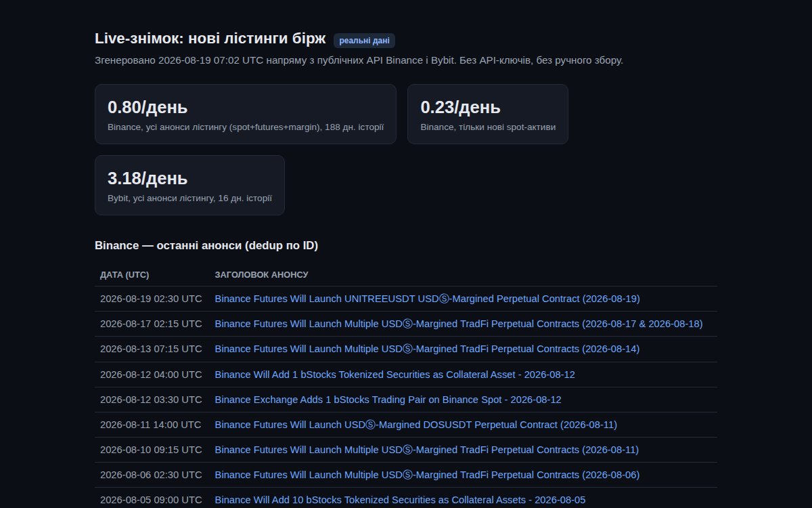
Task: Open TradFi Perpetual Contracts (2026-08-14) announcement
Action: tap(427, 349)
